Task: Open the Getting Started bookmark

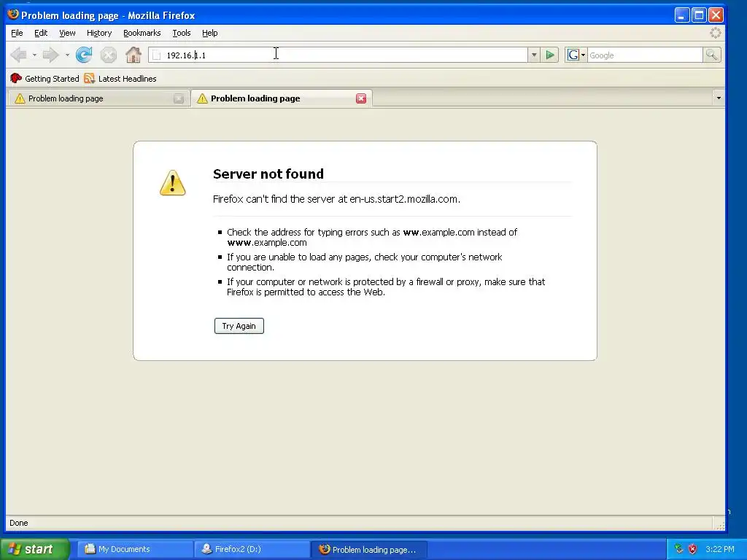Action: [44, 79]
